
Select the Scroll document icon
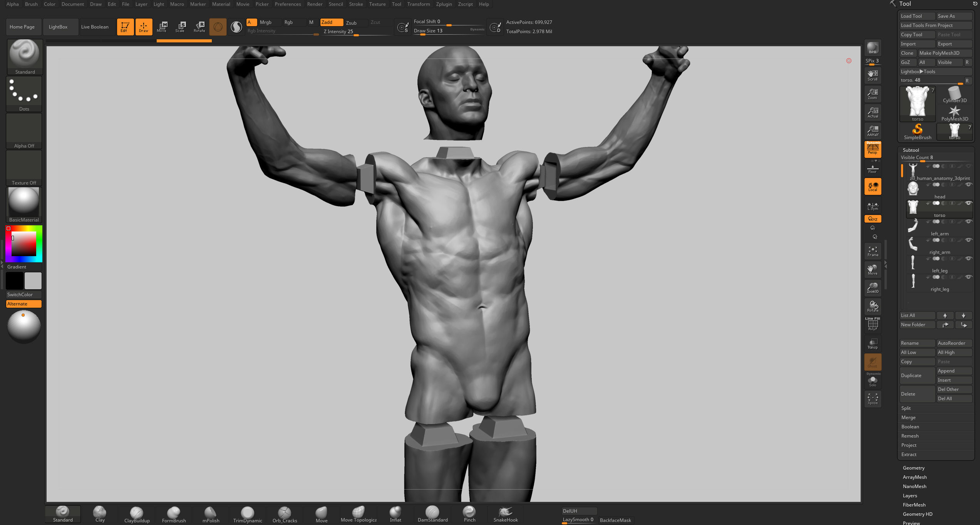tap(873, 75)
